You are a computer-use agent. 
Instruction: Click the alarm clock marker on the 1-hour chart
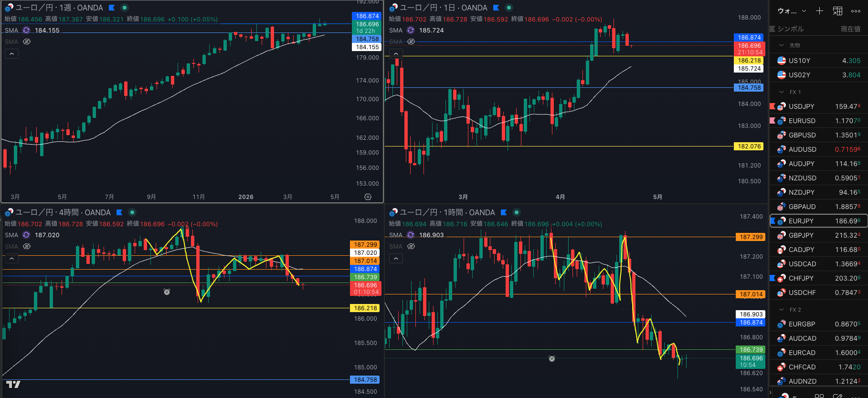coord(551,358)
